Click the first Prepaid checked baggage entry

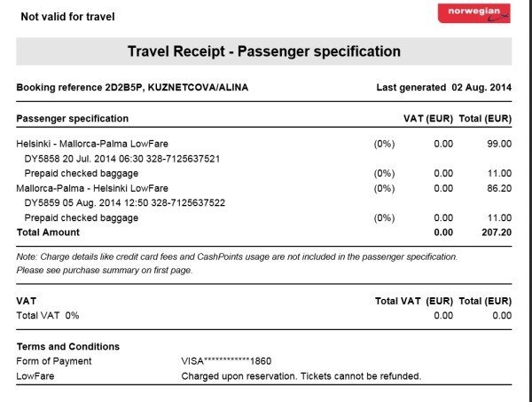click(82, 174)
